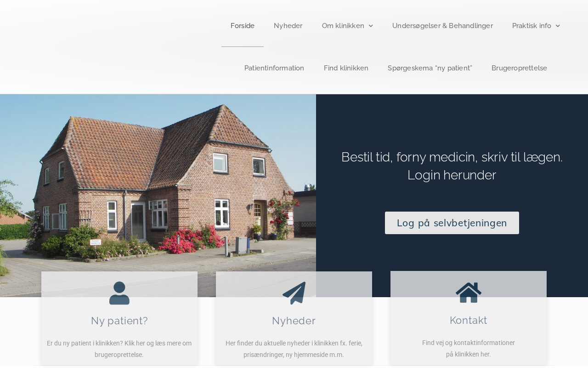Go to Brugeroprettelse page
The width and height of the screenshot is (588, 368).
coord(519,68)
